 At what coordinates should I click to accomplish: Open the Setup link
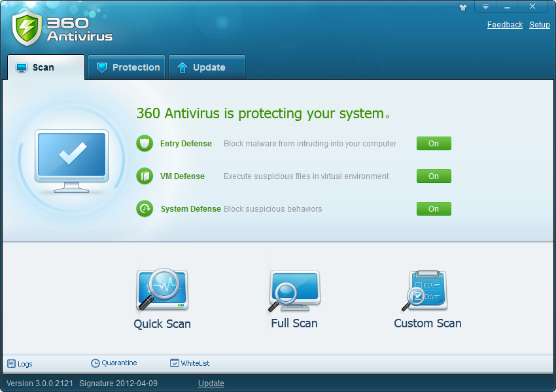point(539,25)
